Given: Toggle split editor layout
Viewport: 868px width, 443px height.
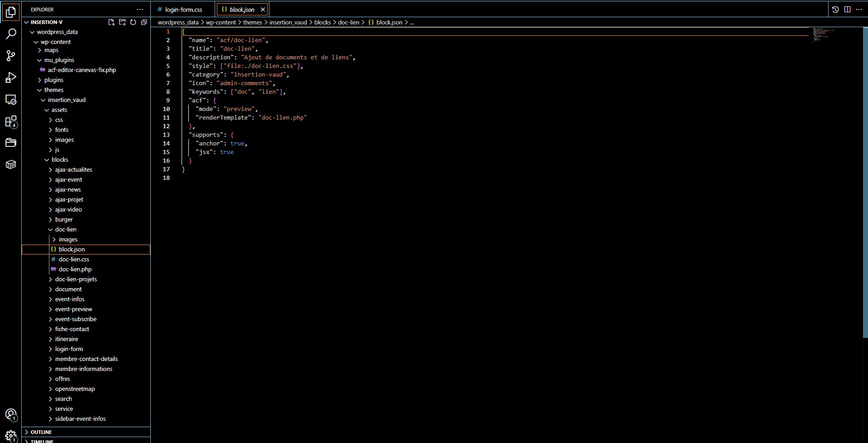Looking at the screenshot, I should [x=847, y=10].
